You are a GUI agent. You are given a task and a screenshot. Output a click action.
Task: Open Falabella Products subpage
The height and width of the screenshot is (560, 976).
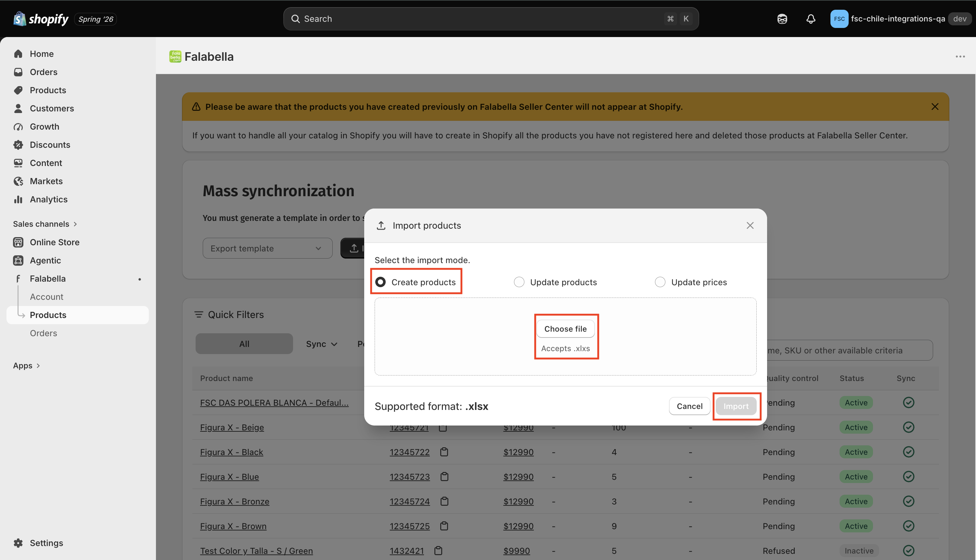pyautogui.click(x=77, y=315)
